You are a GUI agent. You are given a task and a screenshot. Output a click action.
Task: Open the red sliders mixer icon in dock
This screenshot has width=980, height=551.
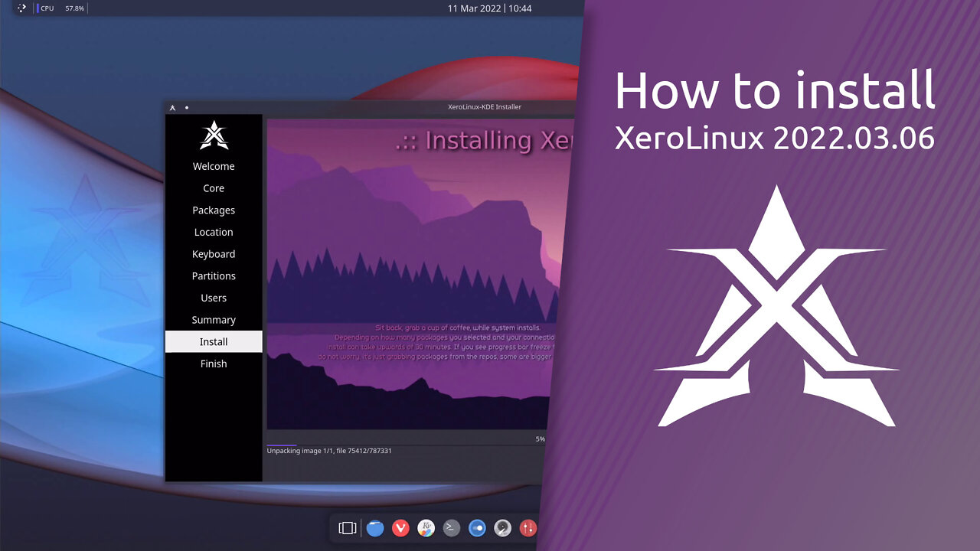pyautogui.click(x=528, y=528)
